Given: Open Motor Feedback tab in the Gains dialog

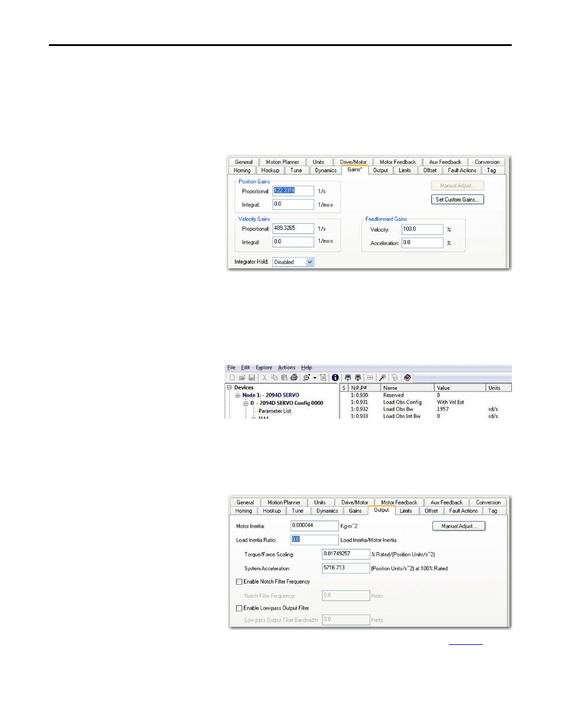Looking at the screenshot, I should click(x=398, y=162).
